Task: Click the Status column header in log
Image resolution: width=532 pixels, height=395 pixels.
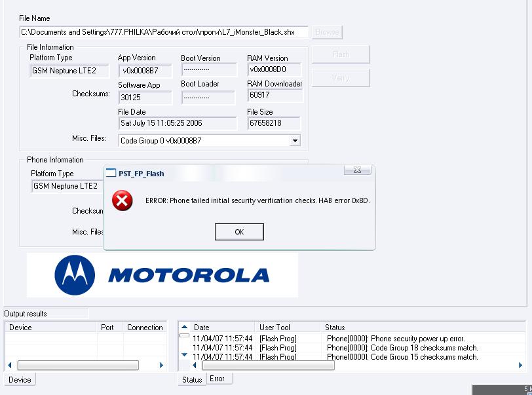Action: click(423, 327)
